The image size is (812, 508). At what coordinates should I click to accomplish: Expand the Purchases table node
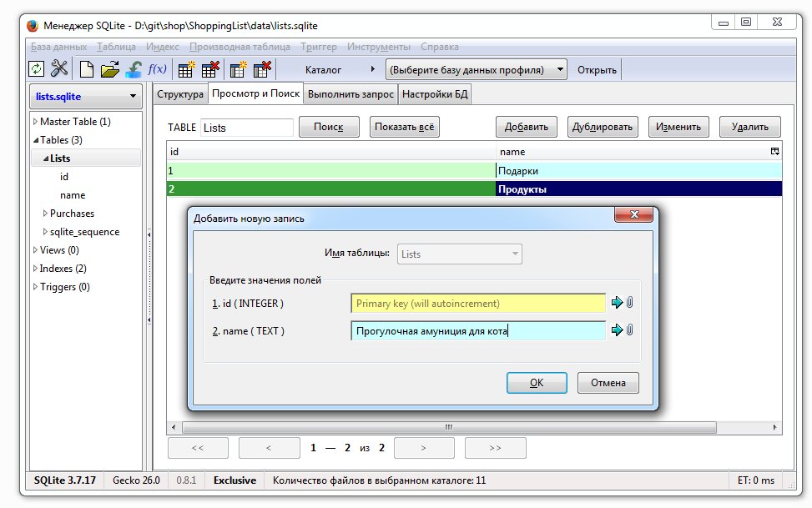[45, 214]
